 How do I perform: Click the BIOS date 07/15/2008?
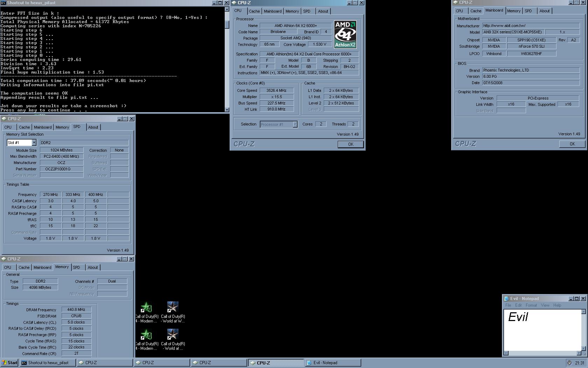point(531,83)
